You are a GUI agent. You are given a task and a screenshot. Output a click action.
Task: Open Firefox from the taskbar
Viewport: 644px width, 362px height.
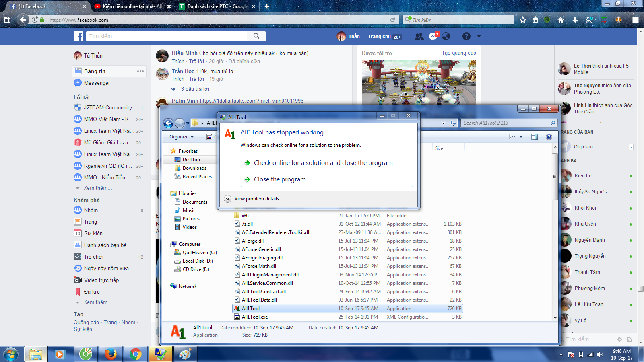(x=110, y=354)
